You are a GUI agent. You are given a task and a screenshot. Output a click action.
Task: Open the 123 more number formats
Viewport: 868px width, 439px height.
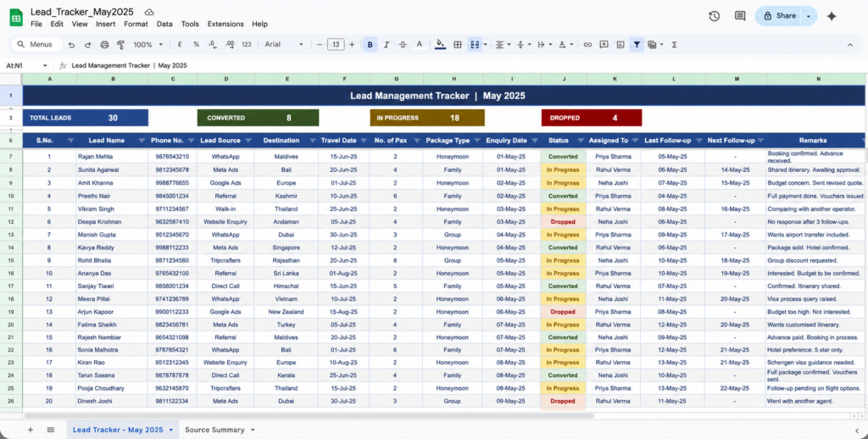(247, 45)
